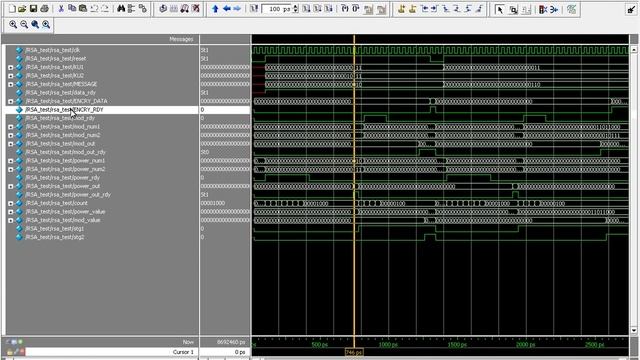The image size is (640, 360).
Task: Click the Zoom In on Active Cursor icon
Action: click(x=46, y=24)
